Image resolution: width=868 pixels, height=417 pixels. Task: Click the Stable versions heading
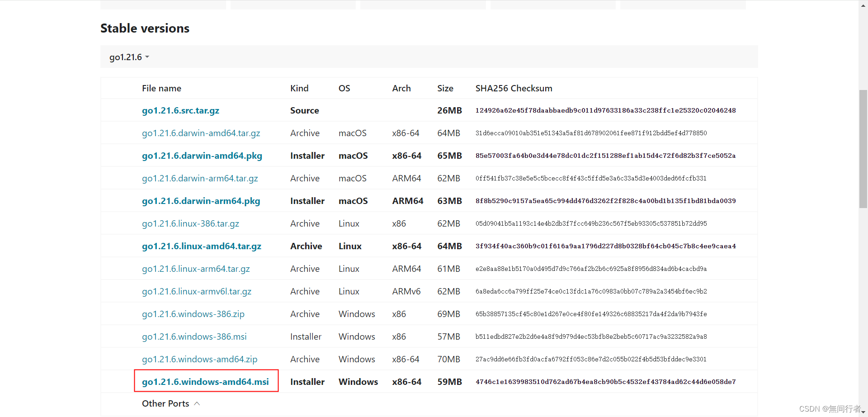[145, 28]
